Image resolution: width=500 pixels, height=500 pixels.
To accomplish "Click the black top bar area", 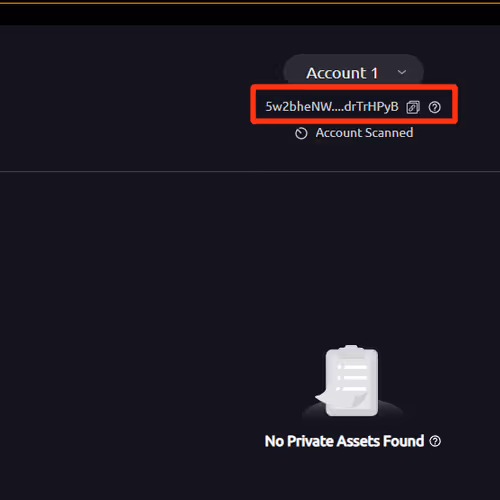I will pyautogui.click(x=250, y=15).
